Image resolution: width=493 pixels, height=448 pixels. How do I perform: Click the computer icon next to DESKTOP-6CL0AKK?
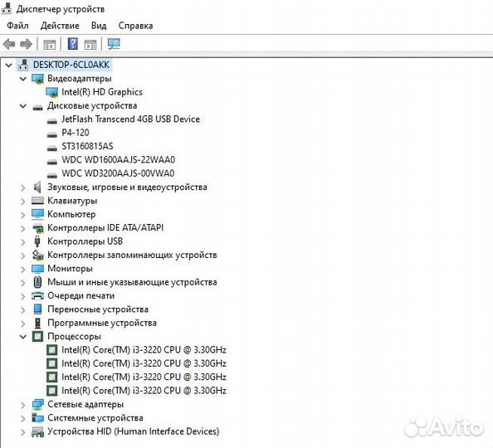point(23,65)
